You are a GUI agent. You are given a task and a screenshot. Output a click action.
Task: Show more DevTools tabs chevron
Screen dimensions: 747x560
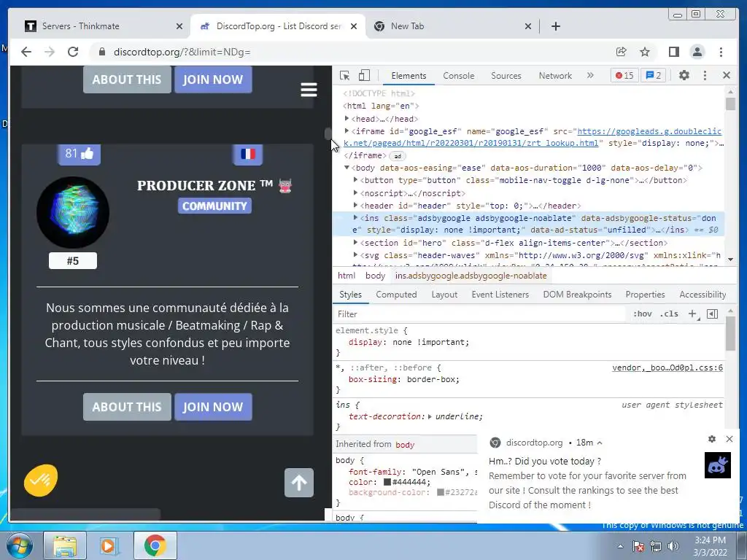tap(590, 75)
